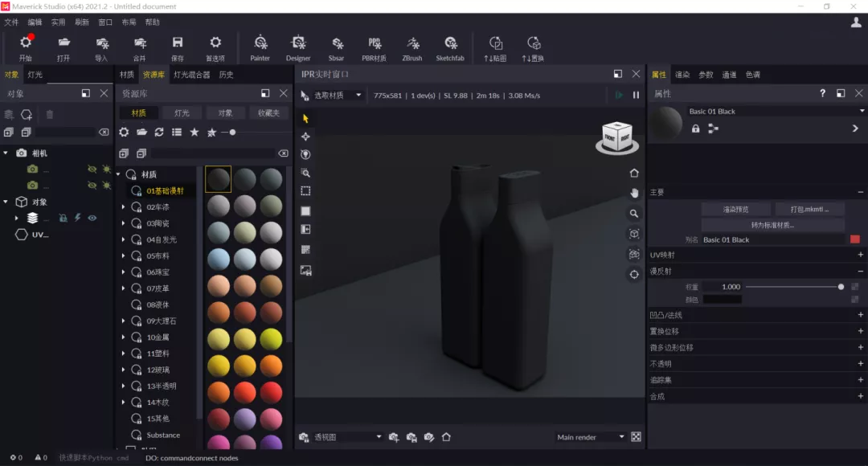The height and width of the screenshot is (466, 868).
Task: Click the 权重 value field showing 1.000
Action: pyautogui.click(x=723, y=287)
